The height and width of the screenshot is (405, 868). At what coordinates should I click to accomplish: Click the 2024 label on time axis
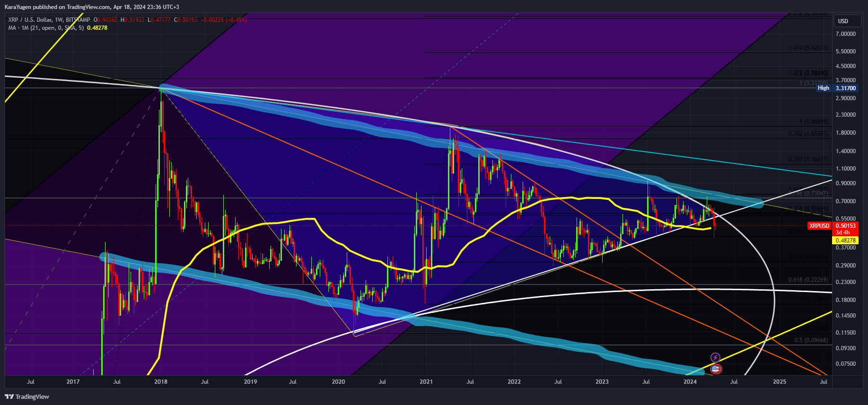click(690, 382)
